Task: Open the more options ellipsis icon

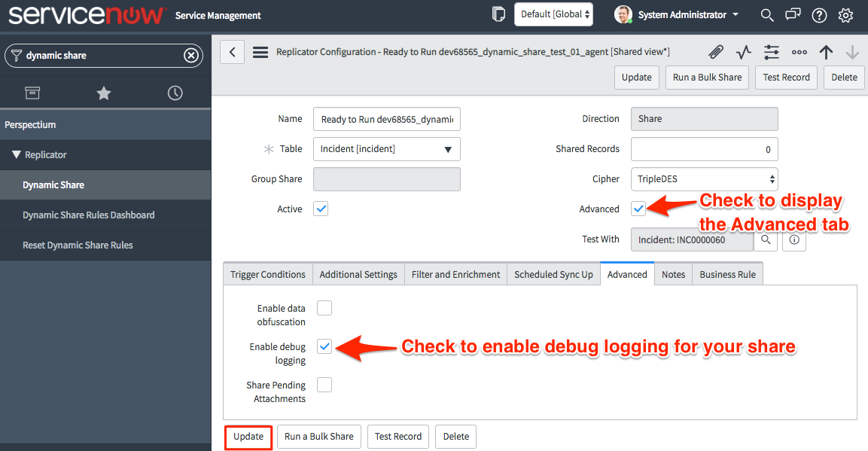Action: click(799, 52)
